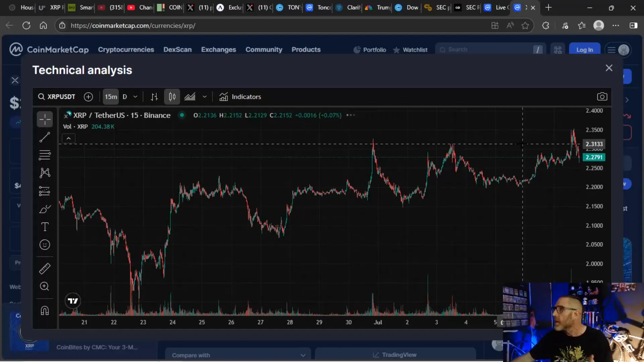Add a compare symbol with plus icon
This screenshot has height=362, width=644.
(88, 97)
